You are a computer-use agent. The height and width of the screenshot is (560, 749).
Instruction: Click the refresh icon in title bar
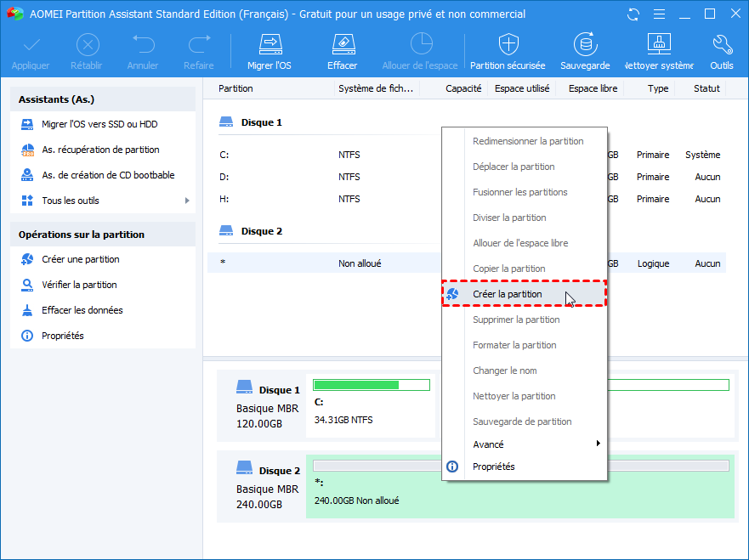click(633, 14)
